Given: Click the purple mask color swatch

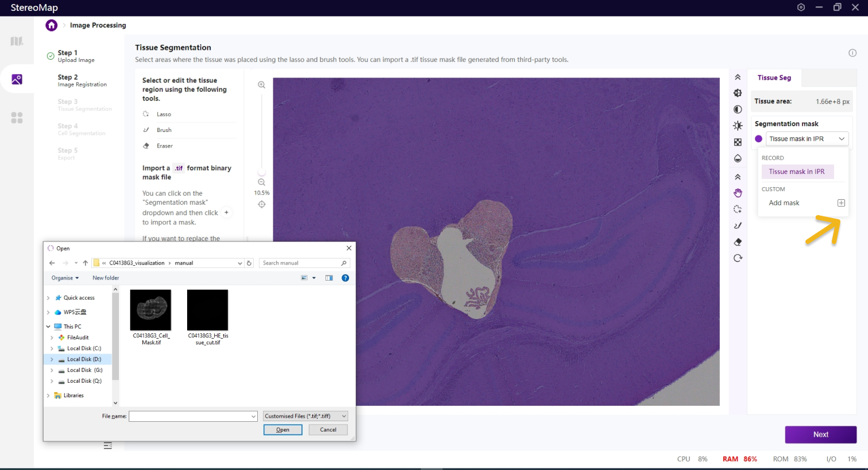Looking at the screenshot, I should 758,139.
